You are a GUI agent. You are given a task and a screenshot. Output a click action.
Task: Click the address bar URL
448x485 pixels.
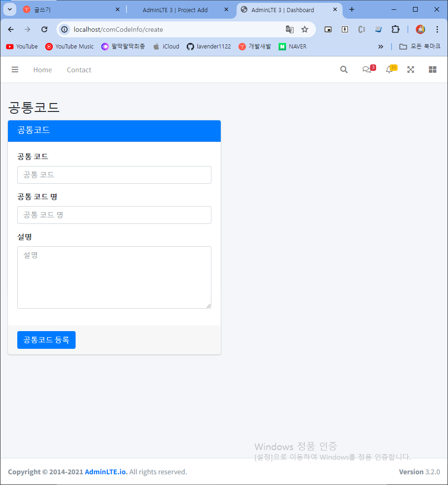click(x=118, y=29)
